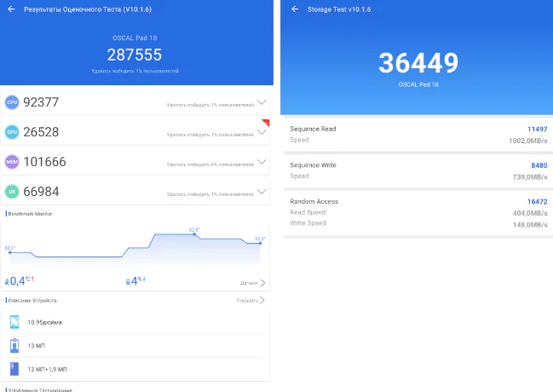
Task: Tap the CPU score badge icon
Action: pyautogui.click(x=12, y=102)
